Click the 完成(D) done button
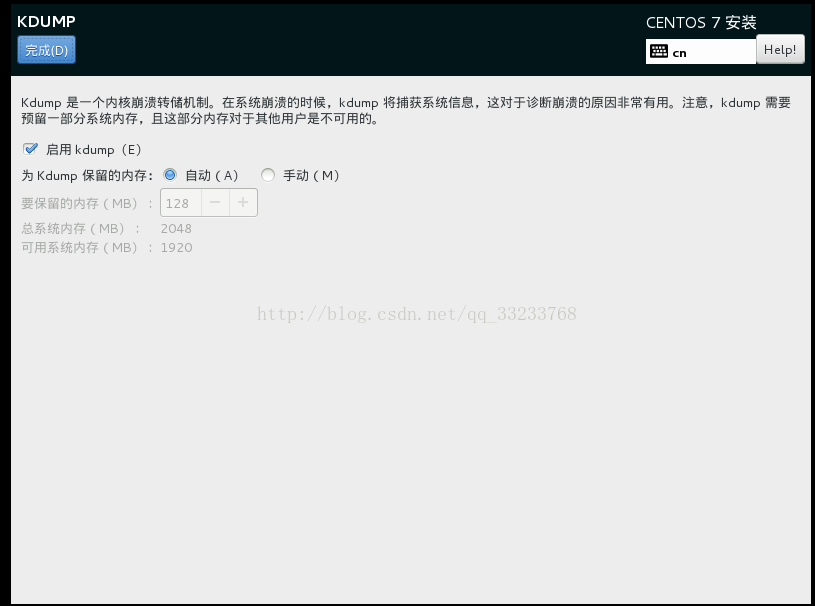 click(46, 50)
